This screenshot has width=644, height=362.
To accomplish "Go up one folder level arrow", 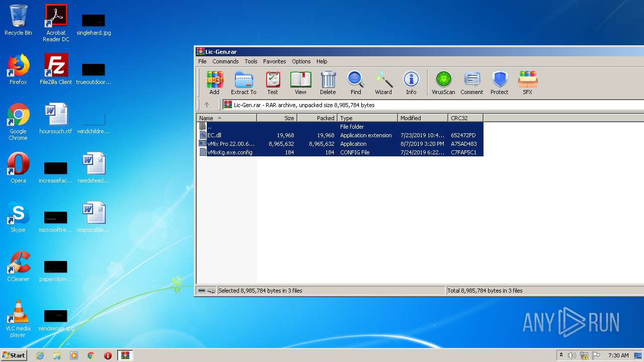I will click(206, 105).
